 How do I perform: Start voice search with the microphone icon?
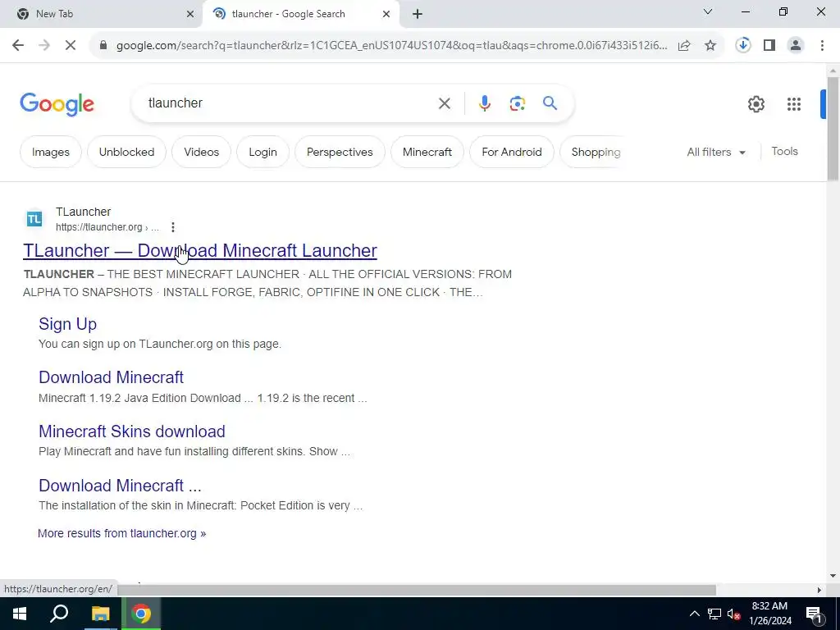click(x=484, y=103)
